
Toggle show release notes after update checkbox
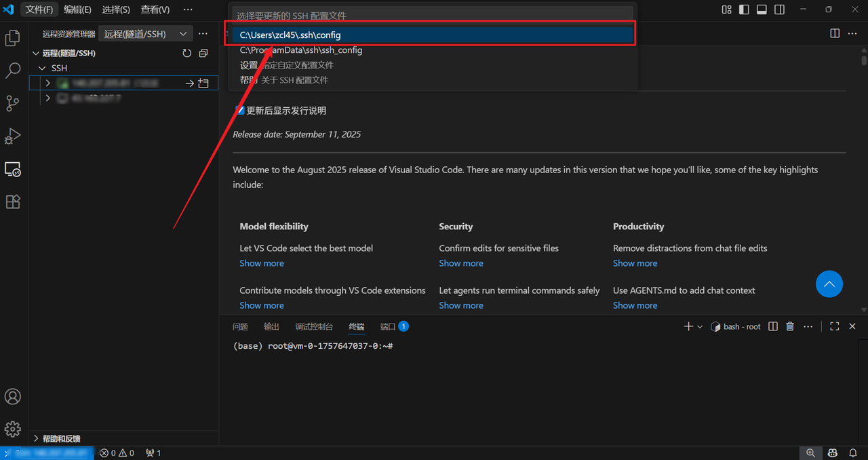point(240,110)
